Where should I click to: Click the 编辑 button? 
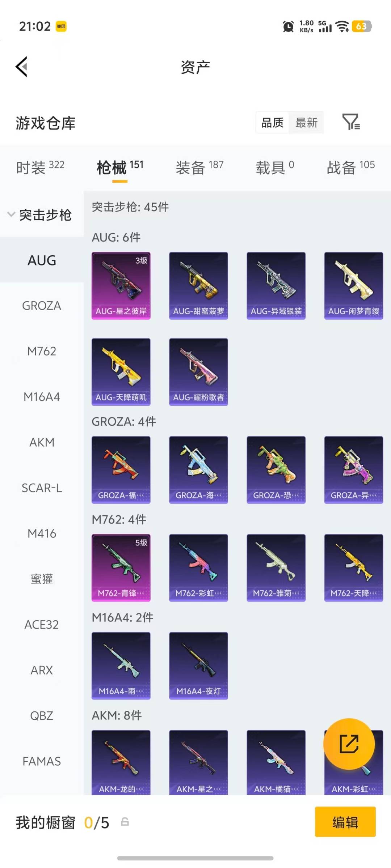(x=345, y=822)
